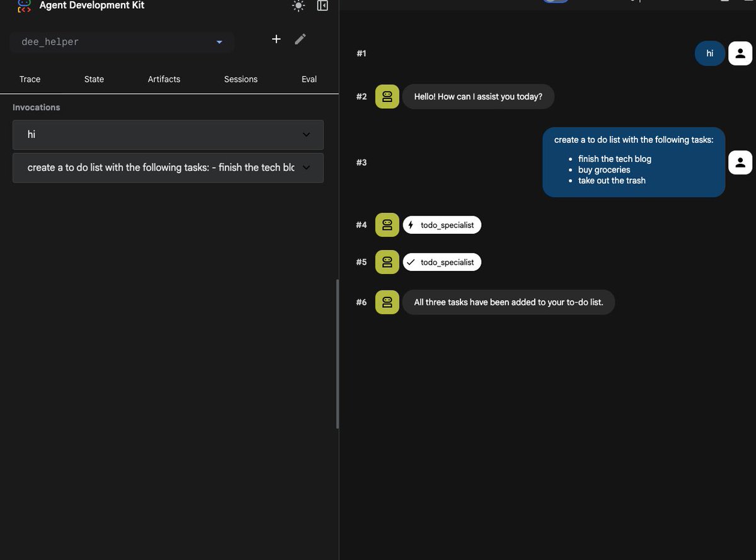
Task: Switch to the State tab
Action: 94,79
